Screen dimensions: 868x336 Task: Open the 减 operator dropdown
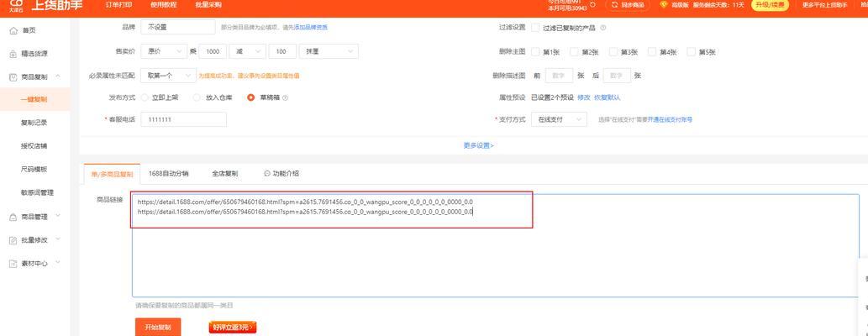(247, 51)
